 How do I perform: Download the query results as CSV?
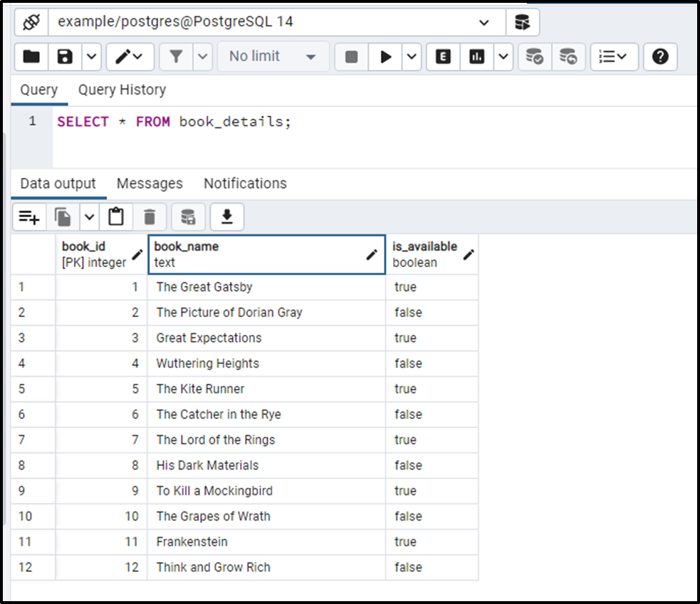226,217
